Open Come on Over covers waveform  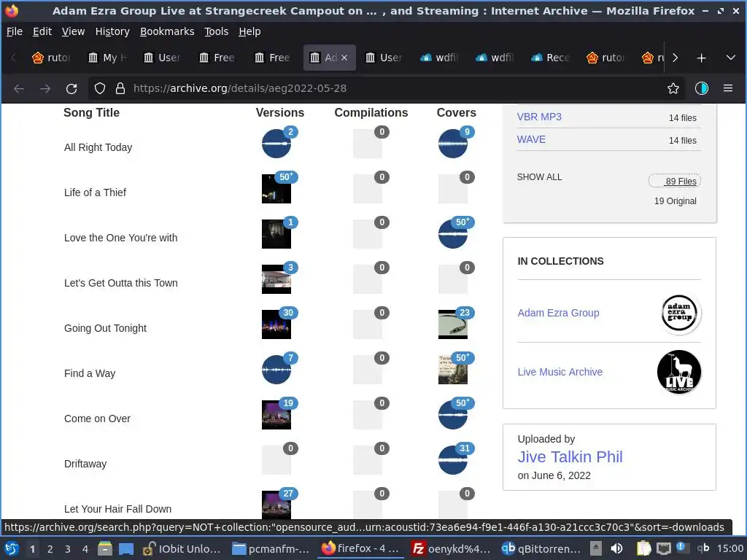pos(452,415)
